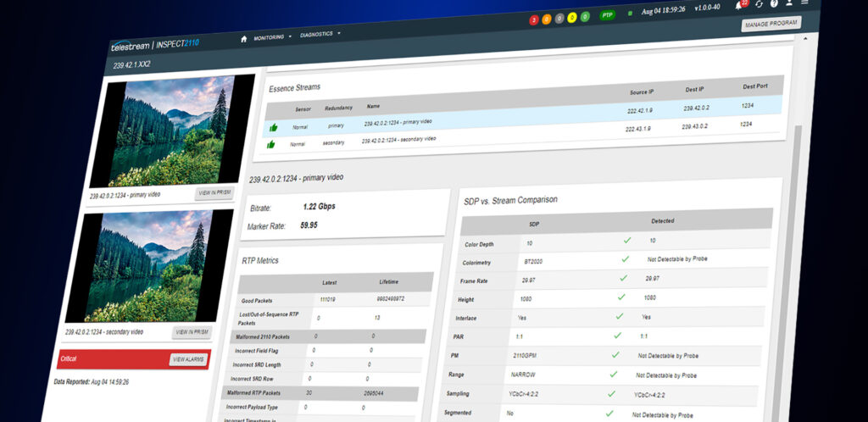Viewport: 868px width, 422px height.
Task: Click View in Prism for primary video
Action: pos(214,192)
